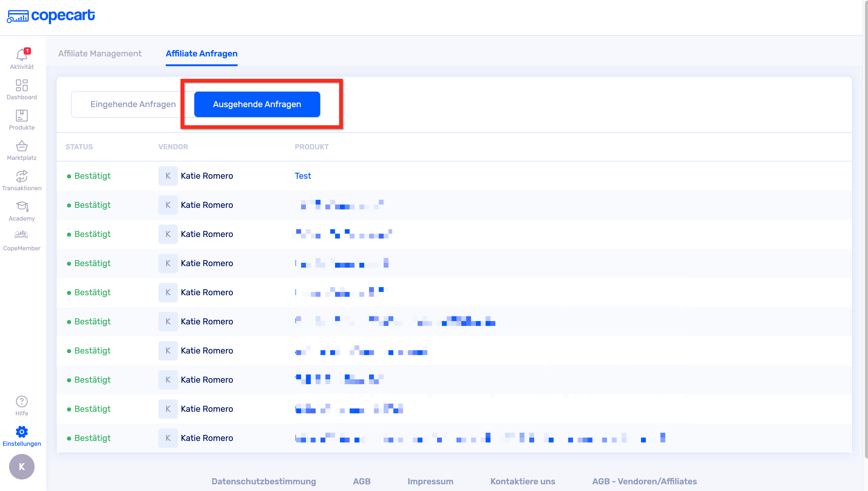The image size is (868, 491).
Task: Open the Test product link
Action: [x=303, y=176]
